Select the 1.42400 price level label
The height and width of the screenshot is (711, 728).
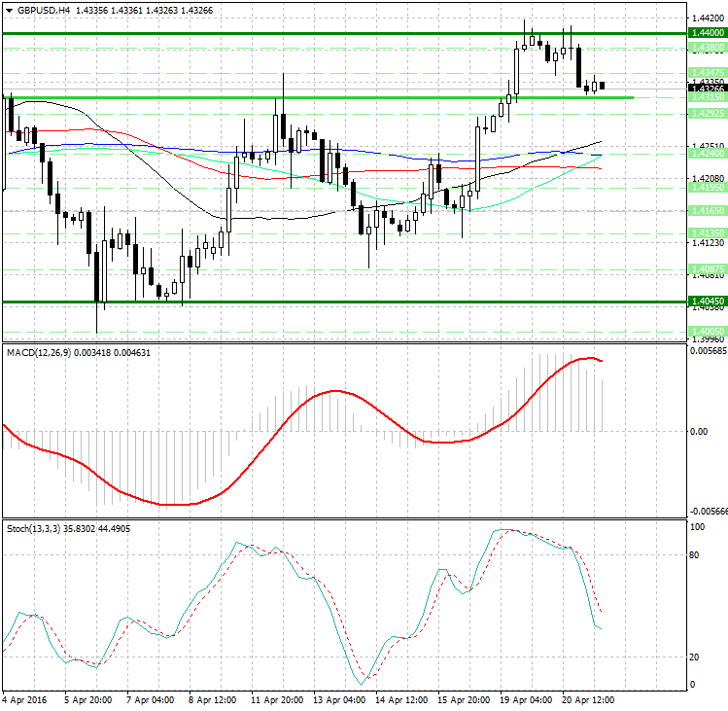coord(705,154)
